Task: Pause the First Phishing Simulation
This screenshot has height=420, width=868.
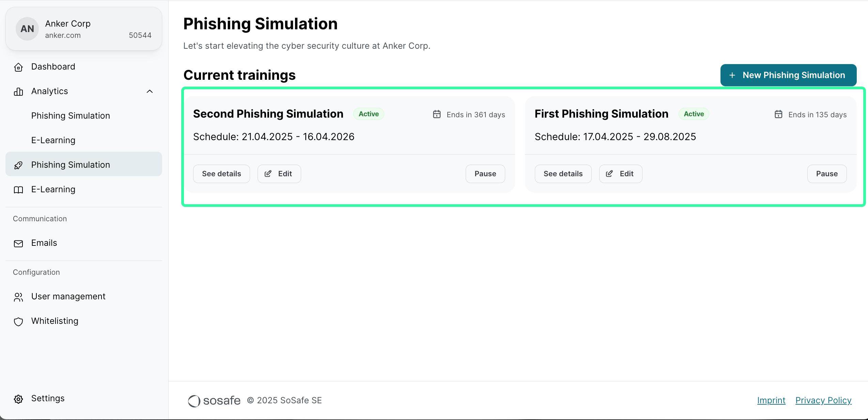Action: tap(826, 174)
